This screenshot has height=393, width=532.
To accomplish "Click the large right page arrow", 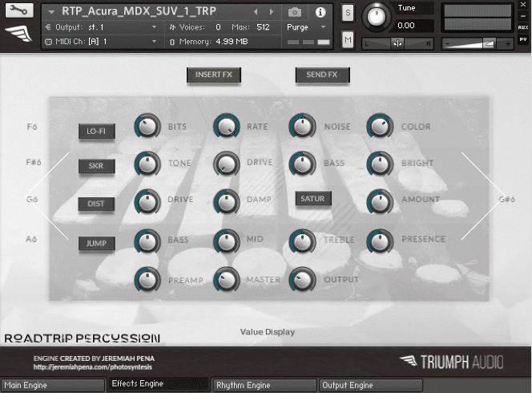I will point(482,196).
